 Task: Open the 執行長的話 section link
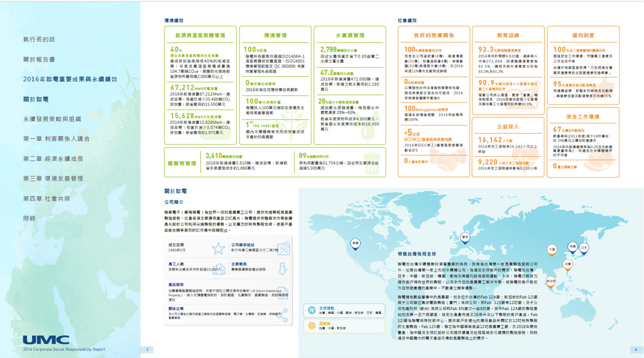(x=39, y=40)
